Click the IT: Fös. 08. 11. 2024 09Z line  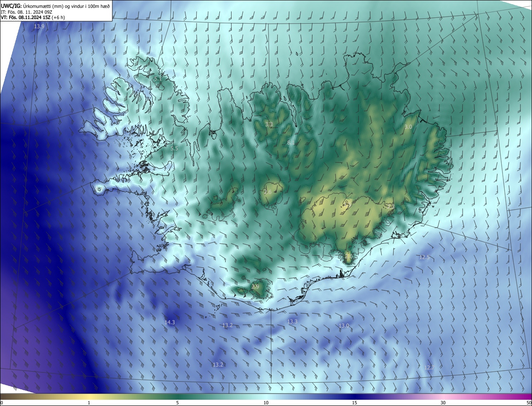point(26,12)
